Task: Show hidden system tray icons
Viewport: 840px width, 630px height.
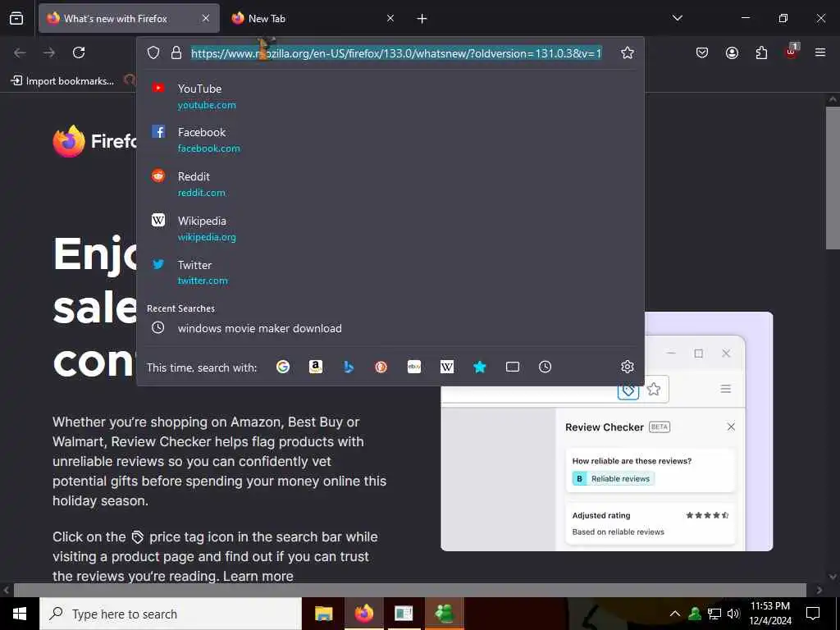Action: click(x=675, y=614)
